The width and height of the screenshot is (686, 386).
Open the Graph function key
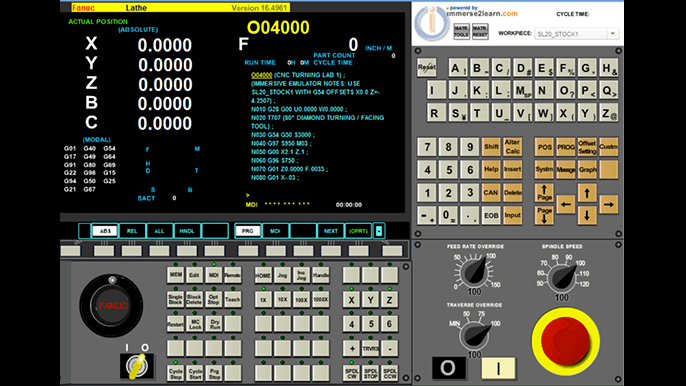(x=587, y=170)
